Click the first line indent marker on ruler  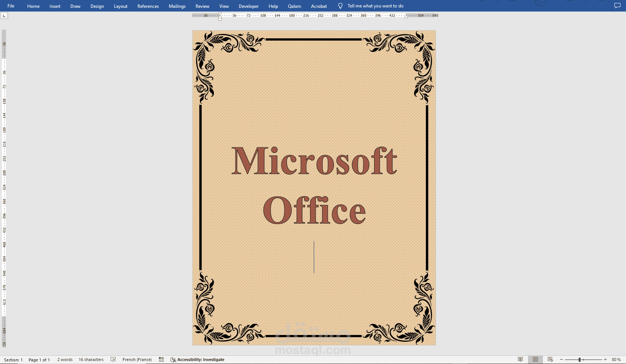[x=220, y=14]
